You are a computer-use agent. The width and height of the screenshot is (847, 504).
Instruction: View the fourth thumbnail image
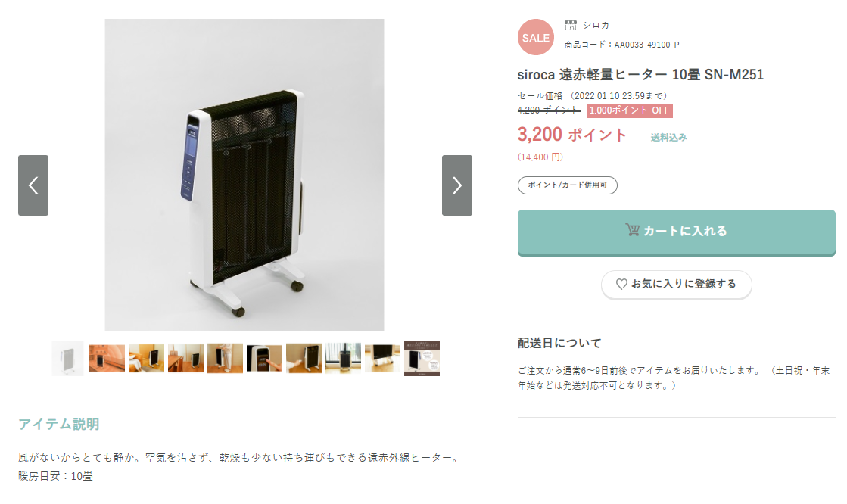[x=185, y=358]
